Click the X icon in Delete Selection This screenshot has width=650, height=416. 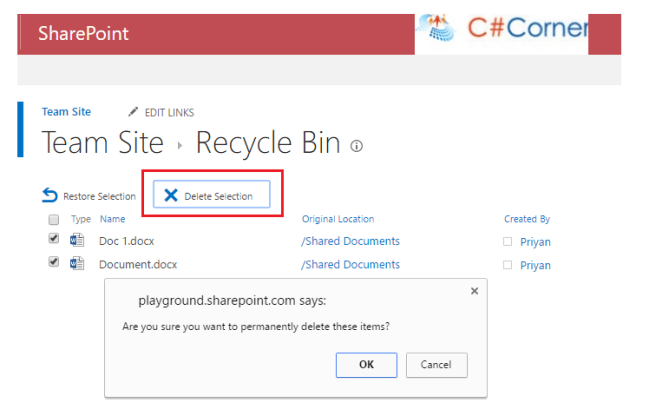[x=171, y=196]
